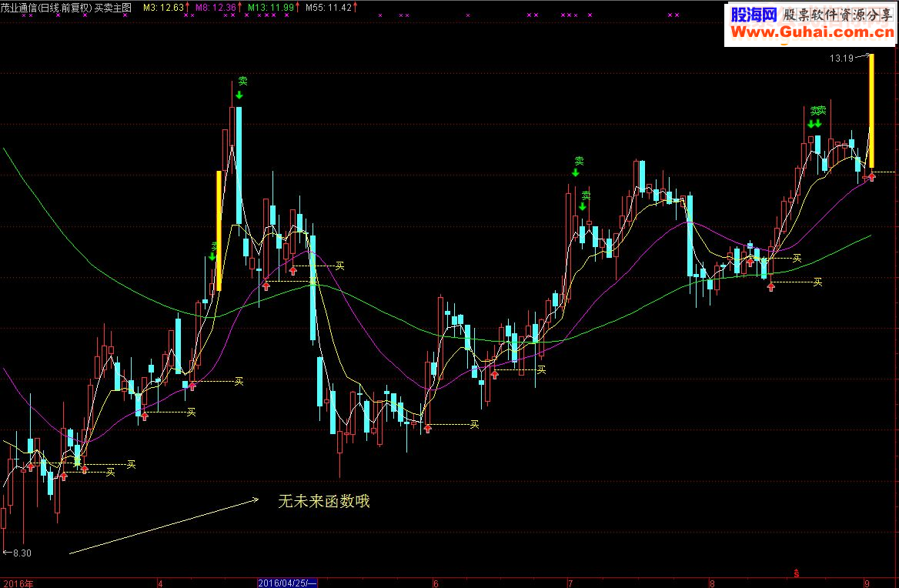Click month 7 on the time axis
The height and width of the screenshot is (588, 899).
pos(570,583)
